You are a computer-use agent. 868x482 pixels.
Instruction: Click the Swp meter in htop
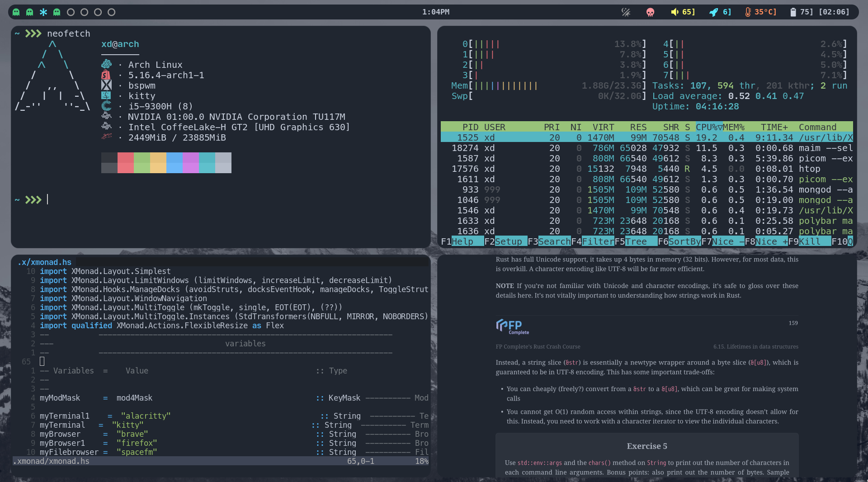[549, 96]
